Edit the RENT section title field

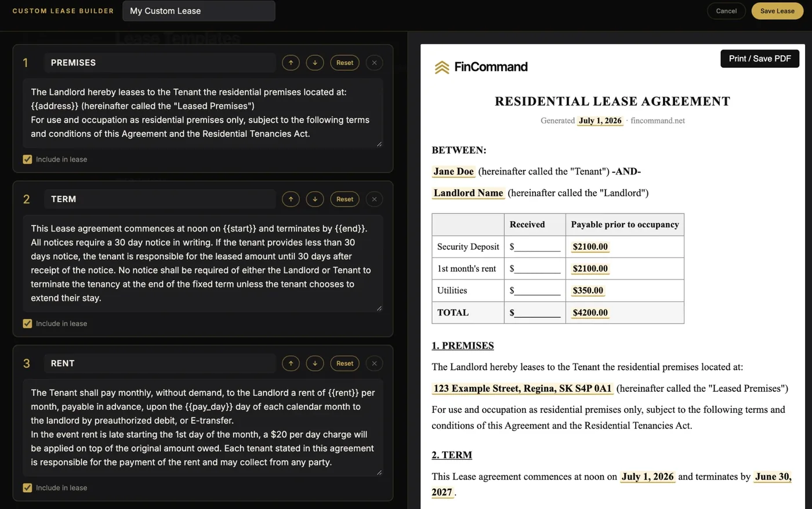[160, 363]
